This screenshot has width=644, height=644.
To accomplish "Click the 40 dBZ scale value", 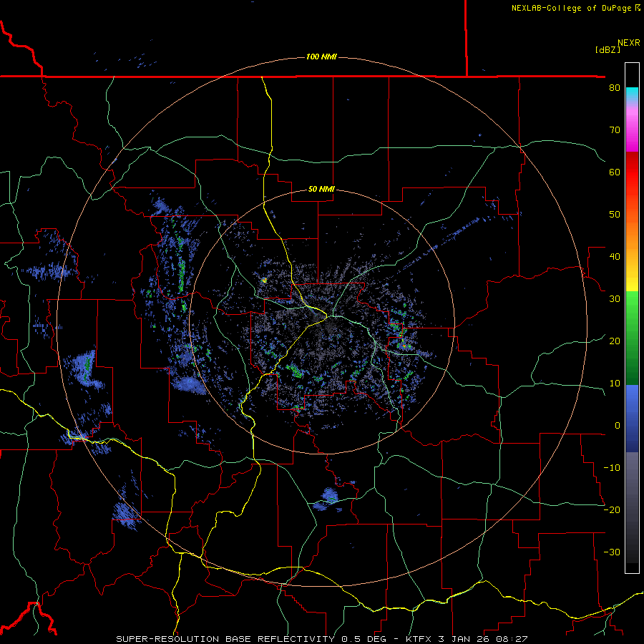I will [615, 257].
